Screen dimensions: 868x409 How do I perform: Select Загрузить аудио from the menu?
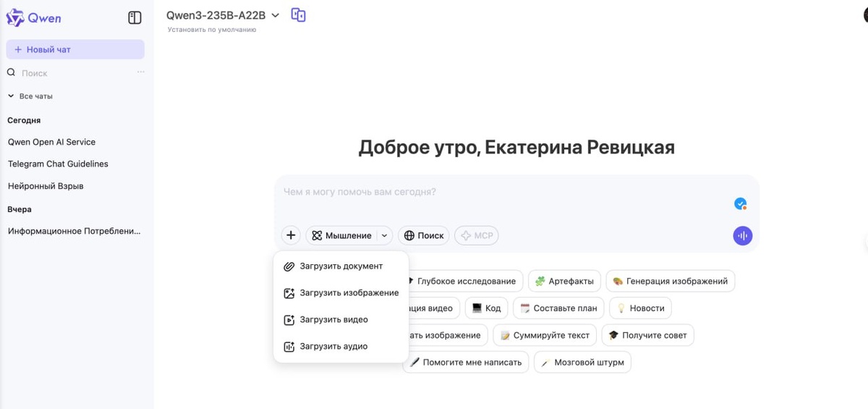click(341, 347)
